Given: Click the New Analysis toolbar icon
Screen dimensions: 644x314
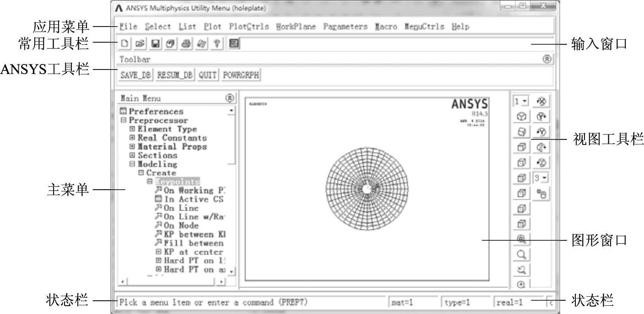Looking at the screenshot, I should (125, 44).
